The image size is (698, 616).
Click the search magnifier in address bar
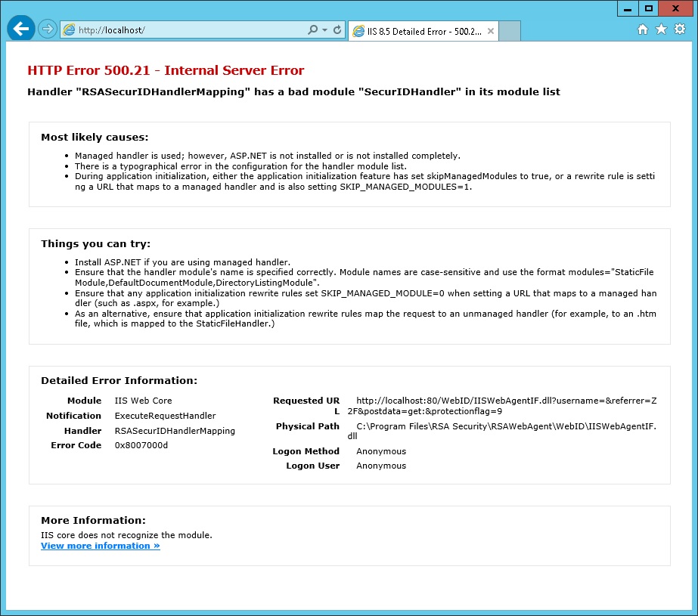(x=313, y=30)
